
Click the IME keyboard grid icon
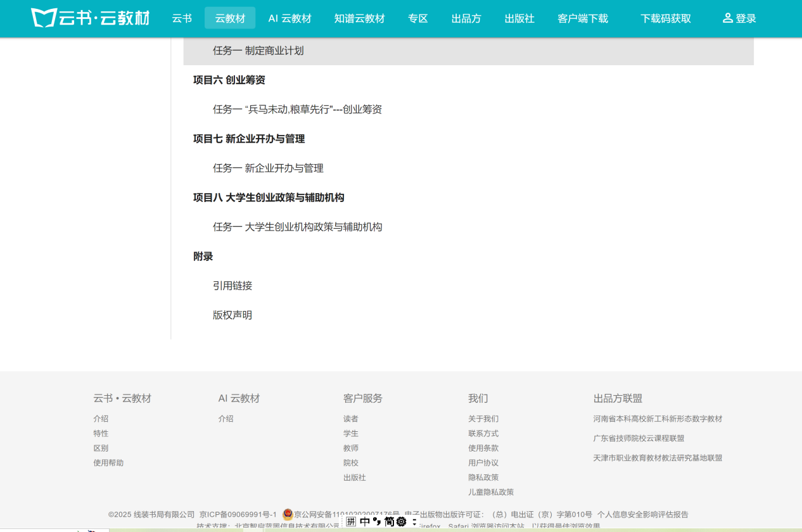351,522
